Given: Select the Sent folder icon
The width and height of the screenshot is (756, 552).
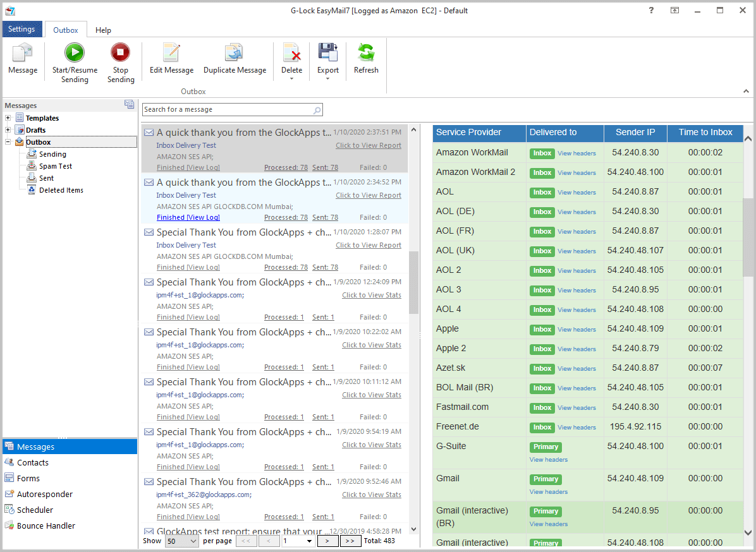Looking at the screenshot, I should tap(32, 177).
